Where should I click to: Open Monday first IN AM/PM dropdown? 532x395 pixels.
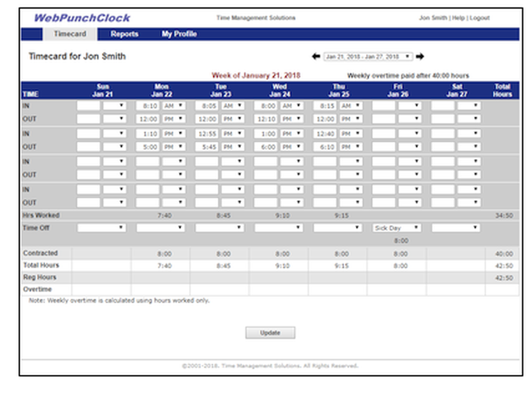point(174,106)
